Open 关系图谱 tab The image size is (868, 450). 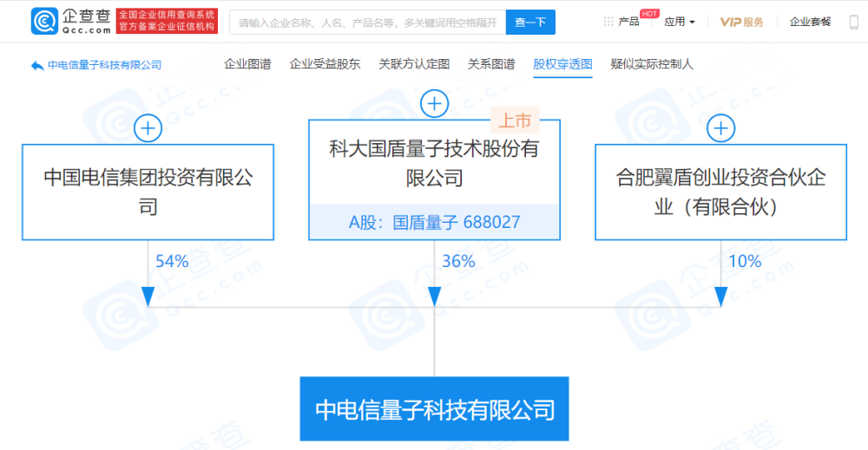(491, 64)
